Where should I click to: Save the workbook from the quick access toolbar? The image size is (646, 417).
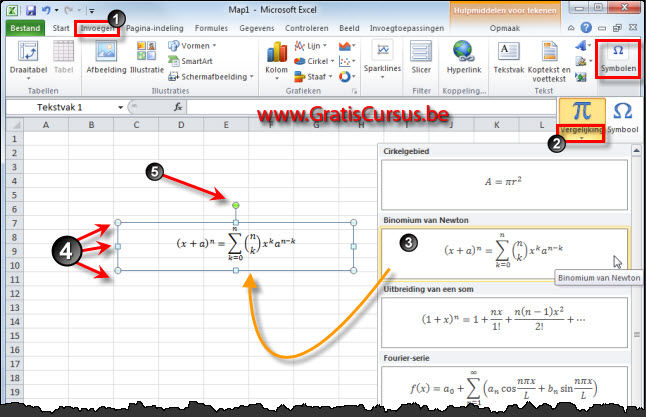(x=31, y=10)
